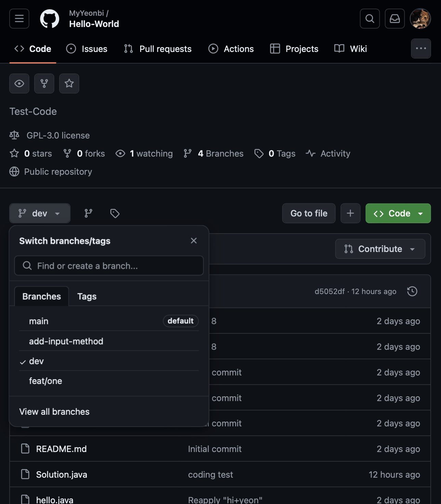Star the repository with the star button
Image resolution: width=441 pixels, height=504 pixels.
click(x=69, y=83)
